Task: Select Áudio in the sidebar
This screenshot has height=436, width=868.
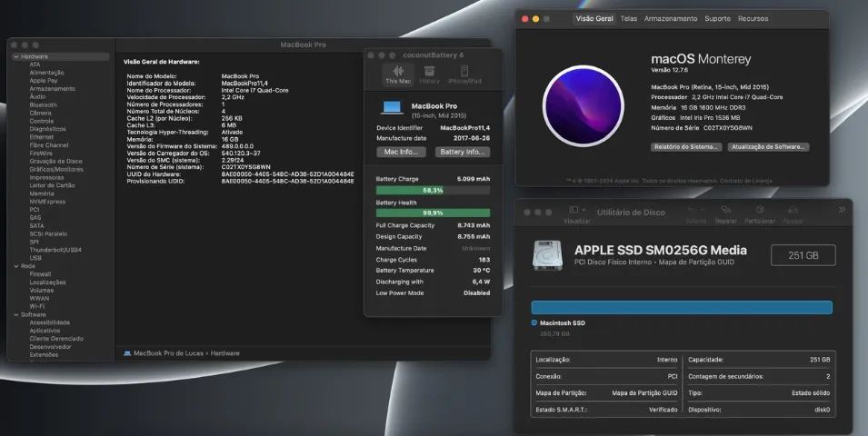Action: click(x=37, y=97)
